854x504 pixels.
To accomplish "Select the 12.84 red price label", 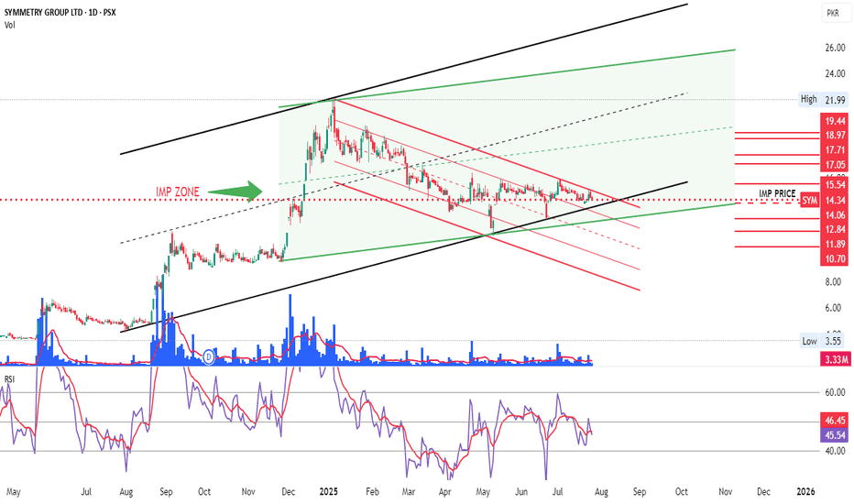I will [x=835, y=229].
